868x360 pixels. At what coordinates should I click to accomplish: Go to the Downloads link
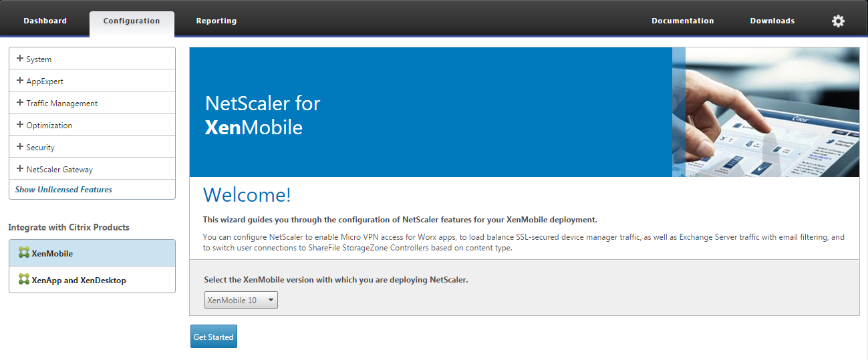tap(772, 21)
